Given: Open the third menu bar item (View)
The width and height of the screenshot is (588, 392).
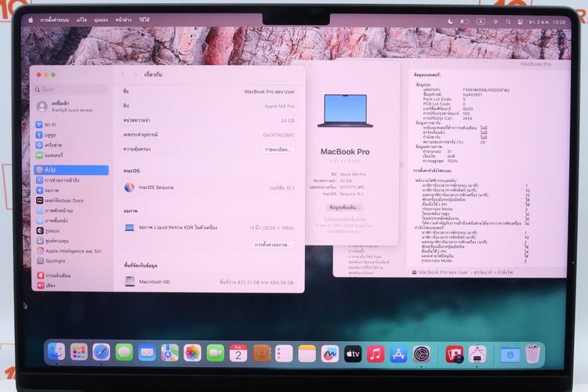Looking at the screenshot, I should click(101, 20).
